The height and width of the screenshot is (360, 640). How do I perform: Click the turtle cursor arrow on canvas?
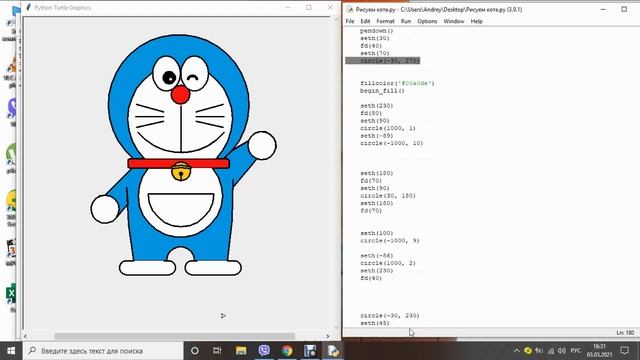pyautogui.click(x=223, y=316)
